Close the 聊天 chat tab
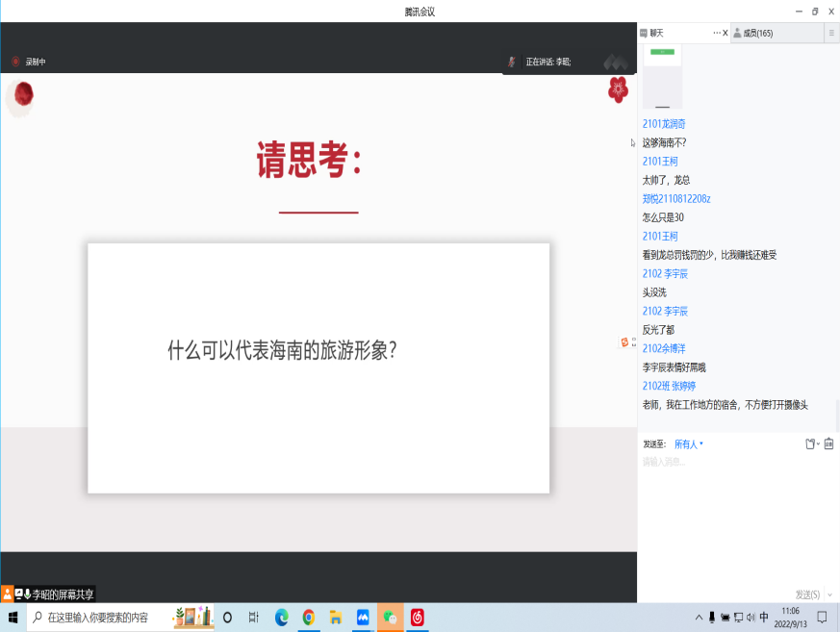The width and height of the screenshot is (840, 632). 725,33
